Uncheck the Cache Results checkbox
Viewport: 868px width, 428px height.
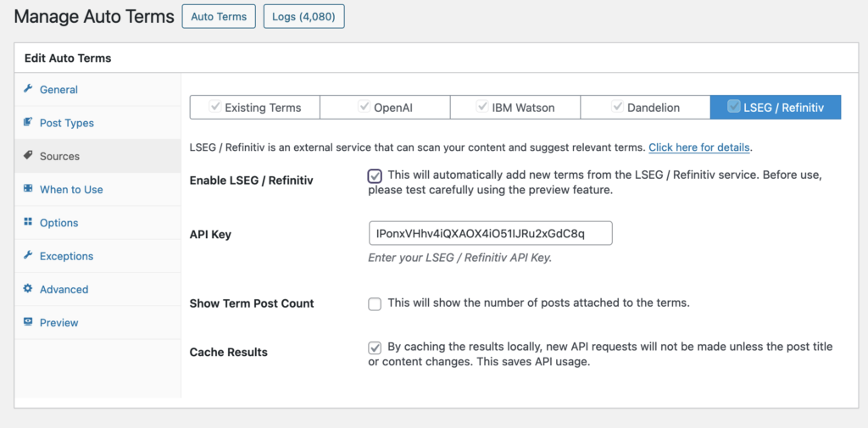pyautogui.click(x=375, y=347)
